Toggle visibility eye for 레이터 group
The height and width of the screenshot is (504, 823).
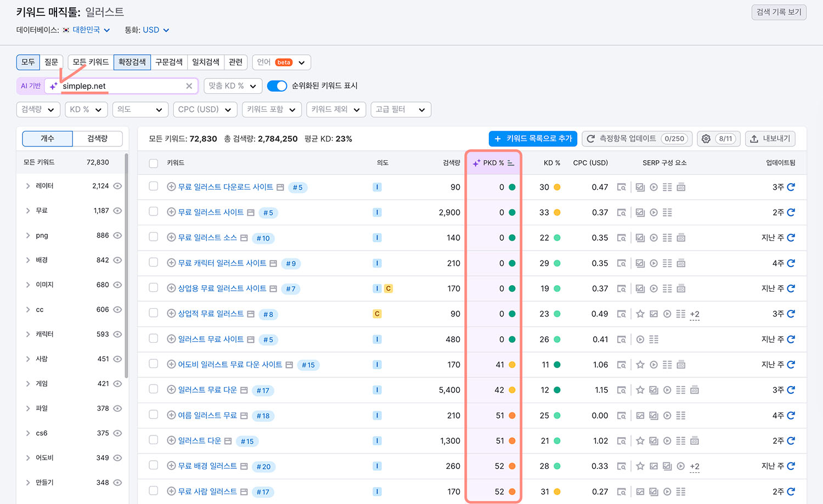pos(117,186)
